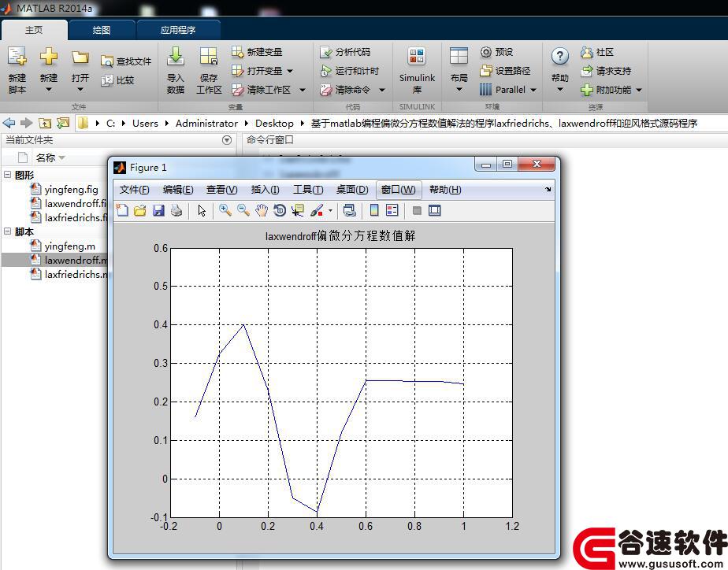Hide plot tools in the Figure 1 toolbar
This screenshot has height=570, width=728.
coord(417,210)
